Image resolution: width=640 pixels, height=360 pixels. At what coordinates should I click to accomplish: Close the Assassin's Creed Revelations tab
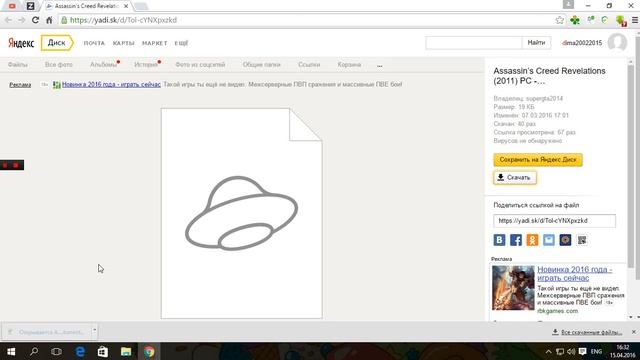tap(126, 6)
